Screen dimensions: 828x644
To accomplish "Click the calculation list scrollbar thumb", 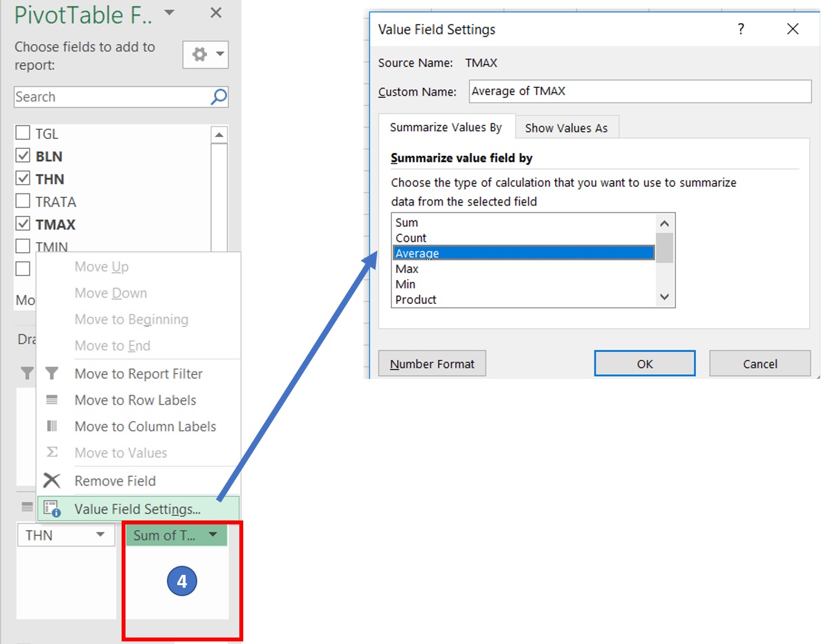I will tap(664, 248).
